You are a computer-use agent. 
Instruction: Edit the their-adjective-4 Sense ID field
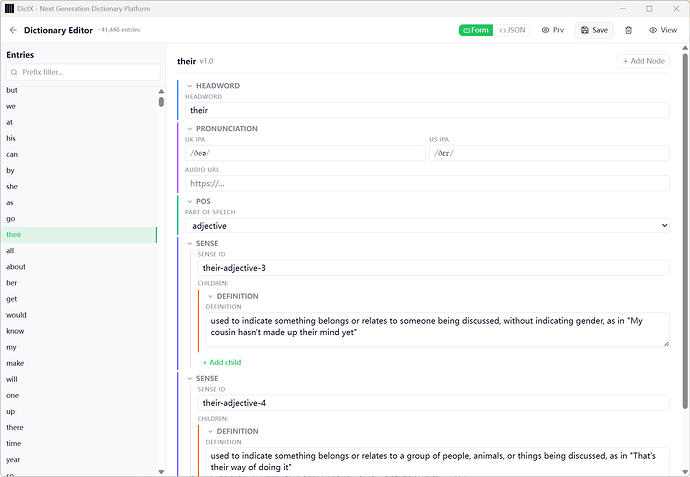click(x=433, y=403)
